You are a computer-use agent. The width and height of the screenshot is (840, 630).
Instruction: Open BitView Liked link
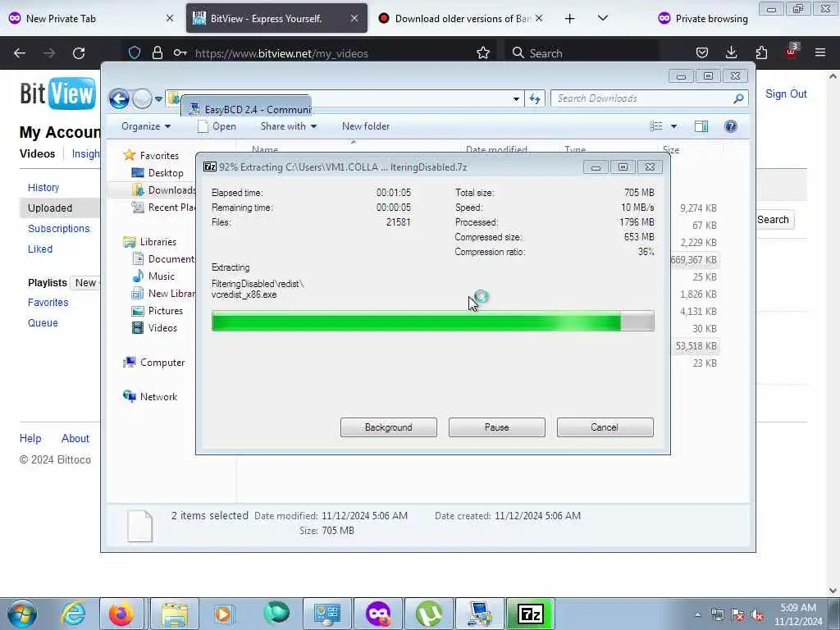click(40, 249)
